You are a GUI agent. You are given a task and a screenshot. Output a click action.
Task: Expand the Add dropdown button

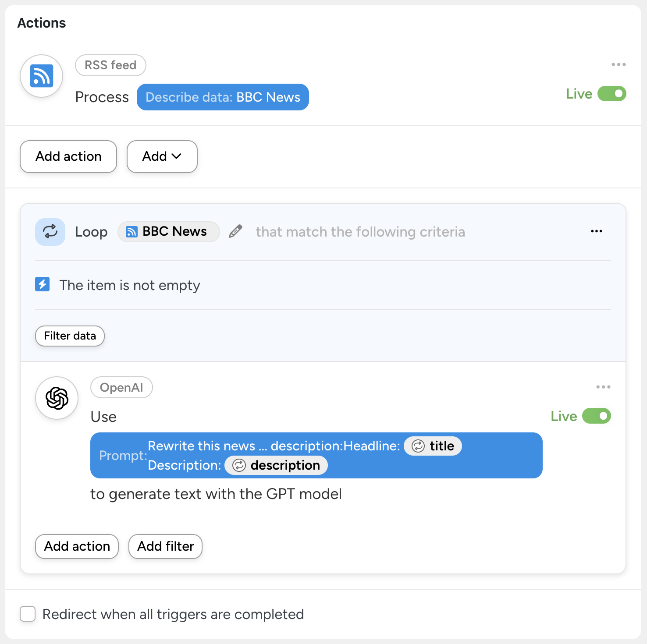(x=162, y=156)
